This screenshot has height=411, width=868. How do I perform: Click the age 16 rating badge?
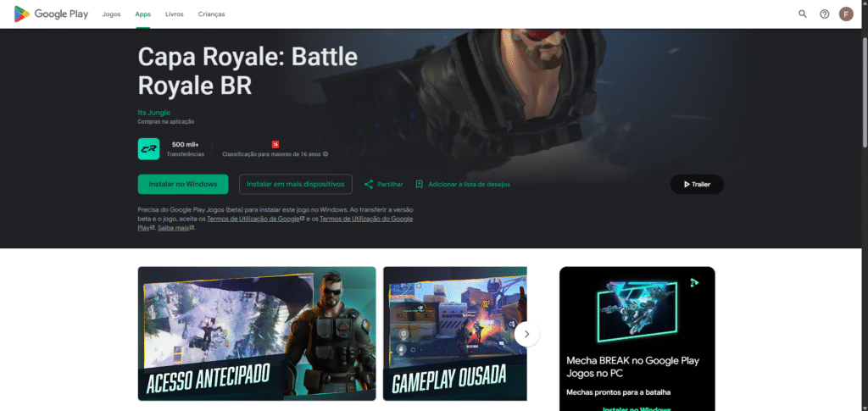(275, 144)
